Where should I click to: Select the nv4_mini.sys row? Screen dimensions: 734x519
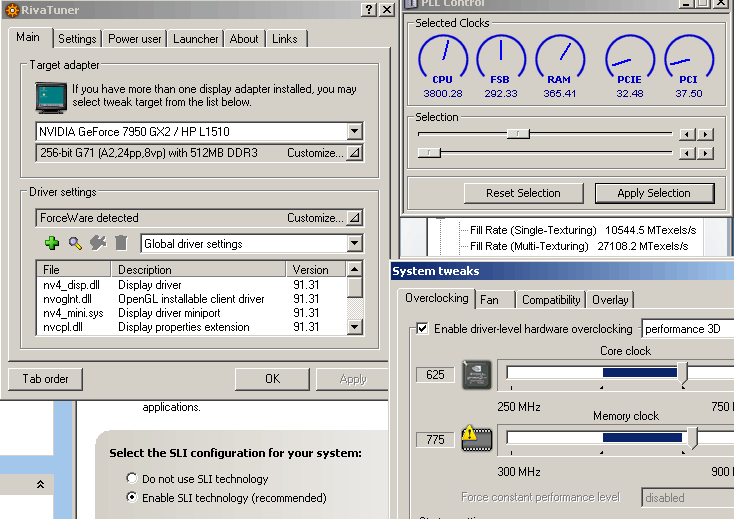(x=192, y=313)
